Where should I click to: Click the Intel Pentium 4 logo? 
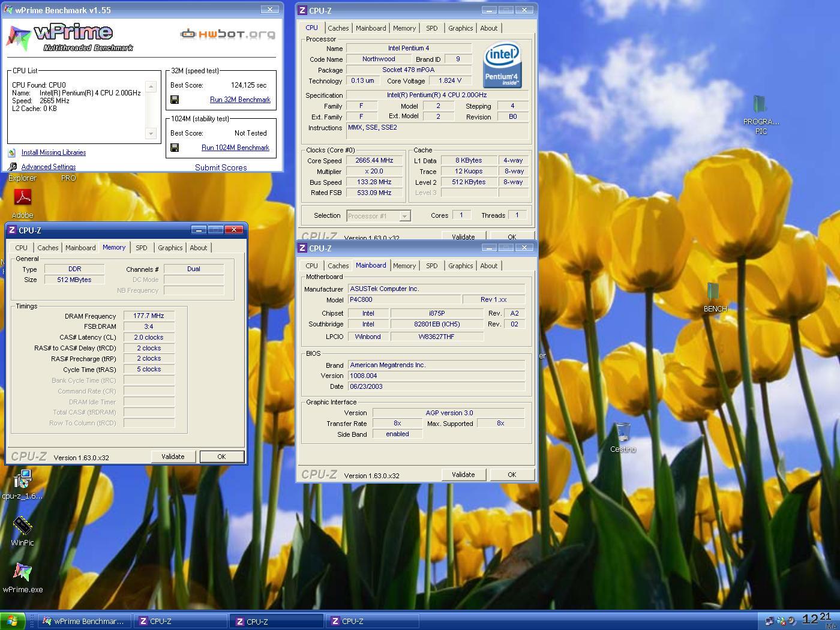click(502, 65)
